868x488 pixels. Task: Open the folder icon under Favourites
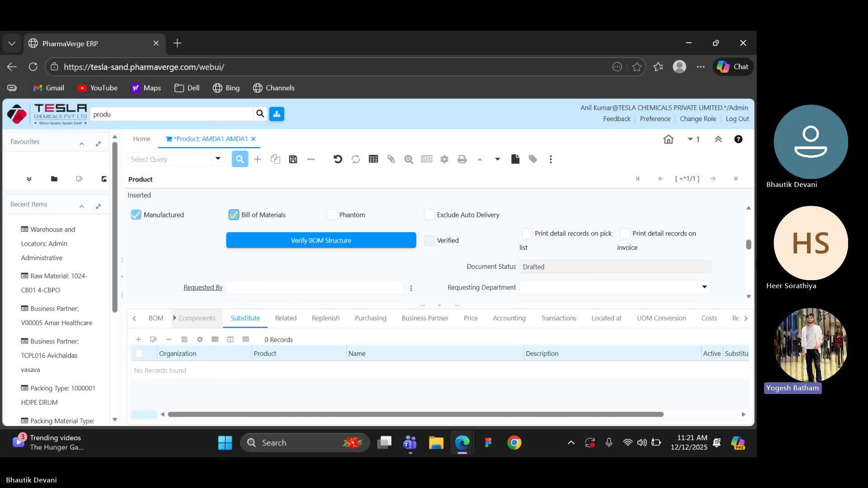coord(54,179)
